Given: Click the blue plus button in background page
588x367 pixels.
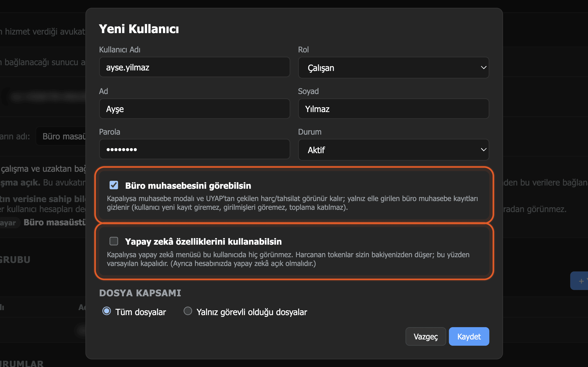Looking at the screenshot, I should pos(579,281).
